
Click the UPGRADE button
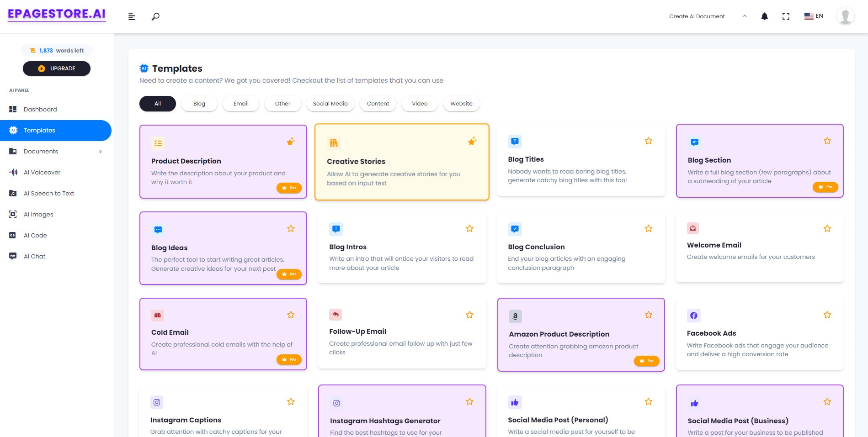point(57,68)
